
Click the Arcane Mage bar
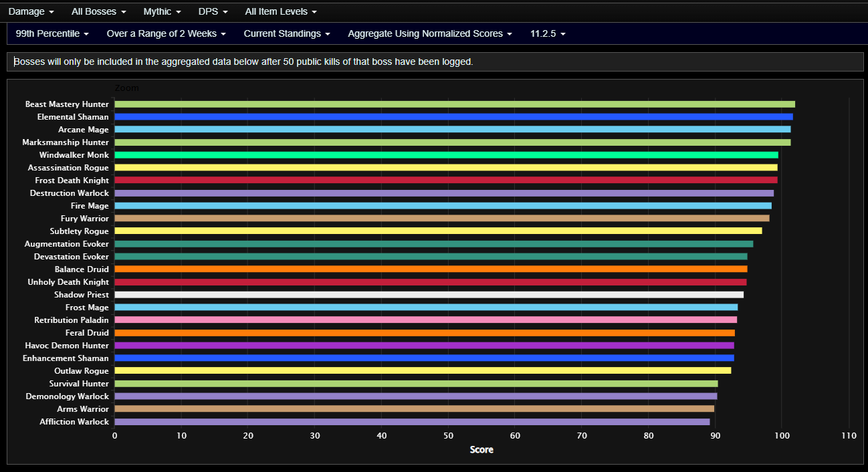coord(453,130)
